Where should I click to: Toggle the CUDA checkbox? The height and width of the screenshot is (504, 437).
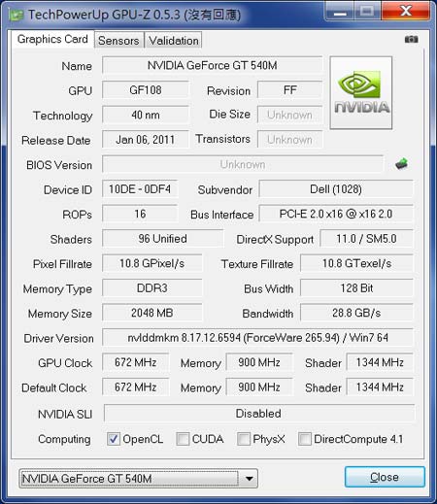[183, 439]
